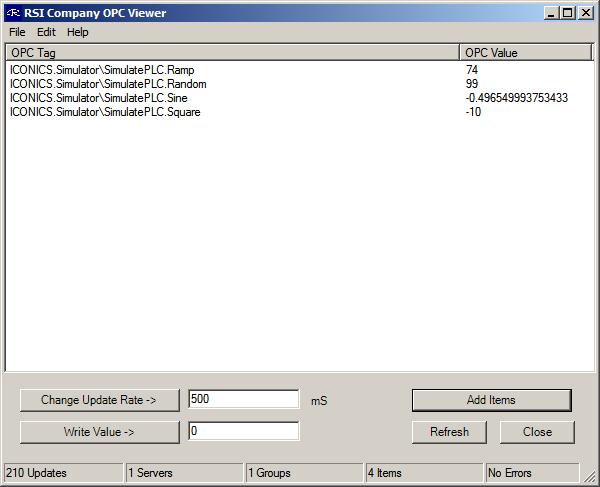
Task: Click the RSI app icon in title bar
Action: 13,13
